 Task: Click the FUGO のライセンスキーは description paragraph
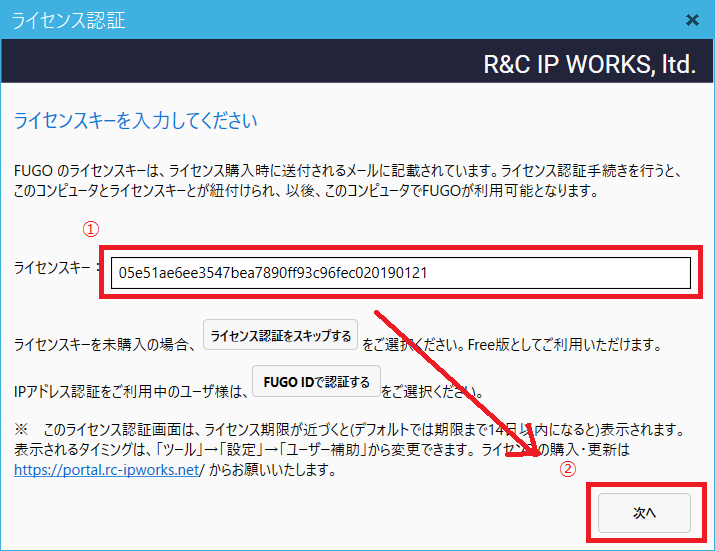click(348, 181)
